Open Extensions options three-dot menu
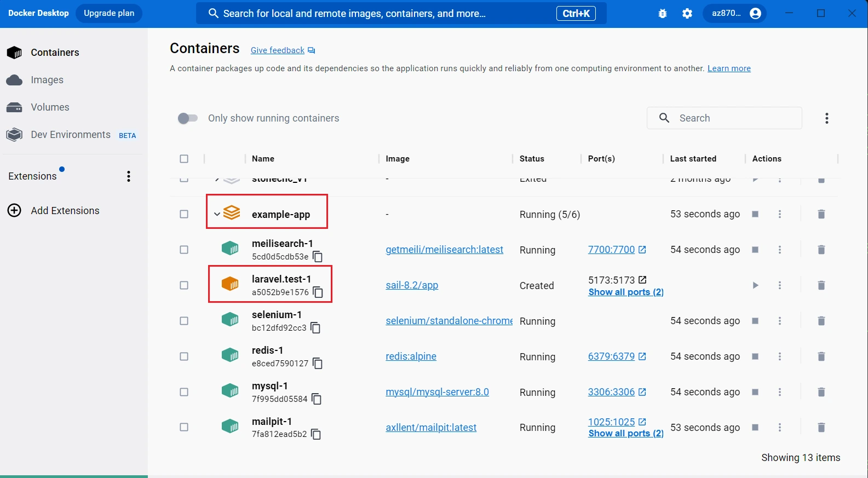The image size is (868, 478). click(x=129, y=176)
